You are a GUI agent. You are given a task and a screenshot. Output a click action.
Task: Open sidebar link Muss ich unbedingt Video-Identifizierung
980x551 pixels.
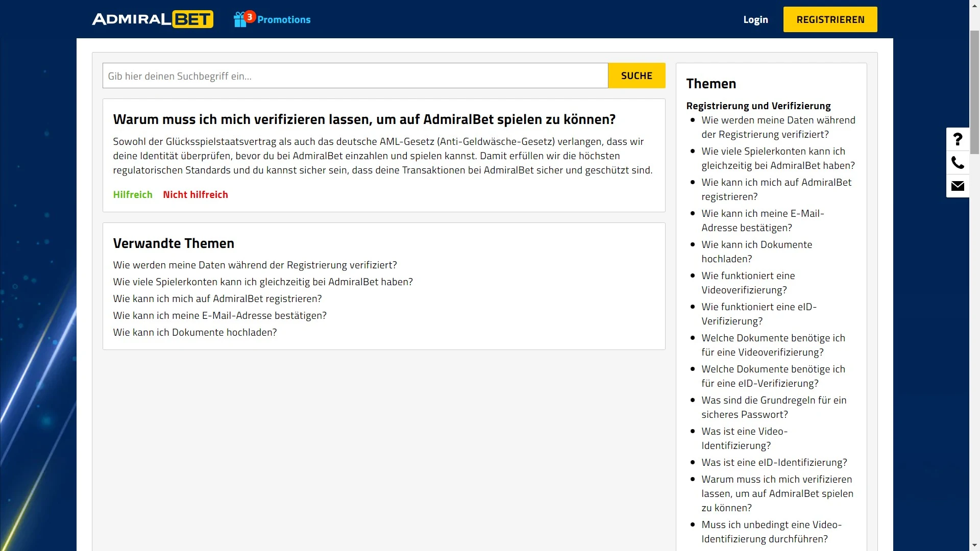(x=771, y=532)
